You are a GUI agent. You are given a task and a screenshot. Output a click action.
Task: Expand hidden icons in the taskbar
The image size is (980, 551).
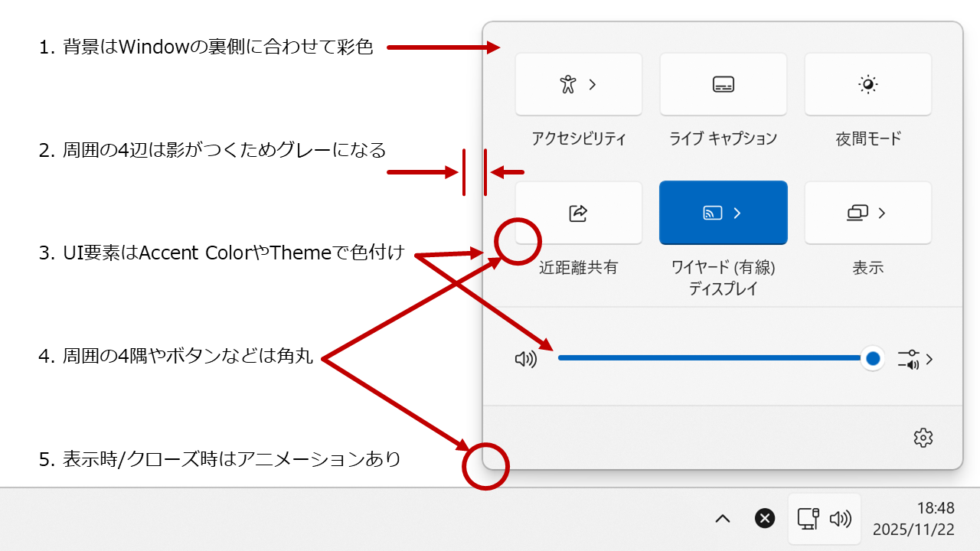[722, 519]
